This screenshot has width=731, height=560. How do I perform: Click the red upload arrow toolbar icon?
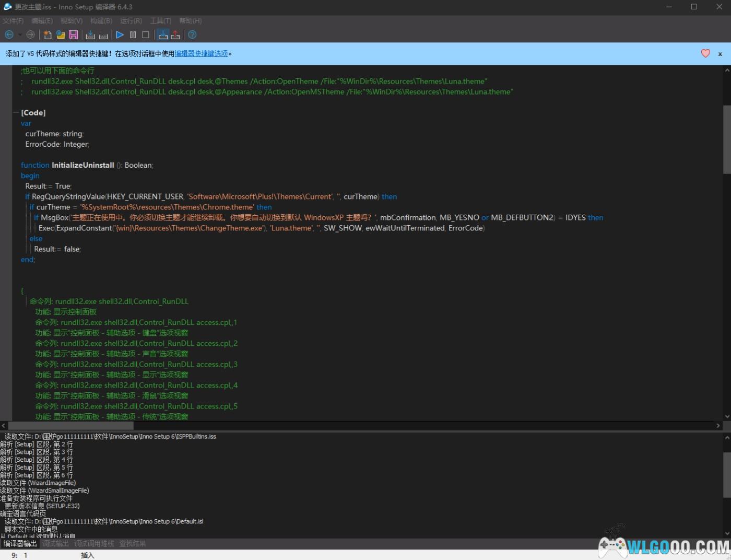click(175, 35)
